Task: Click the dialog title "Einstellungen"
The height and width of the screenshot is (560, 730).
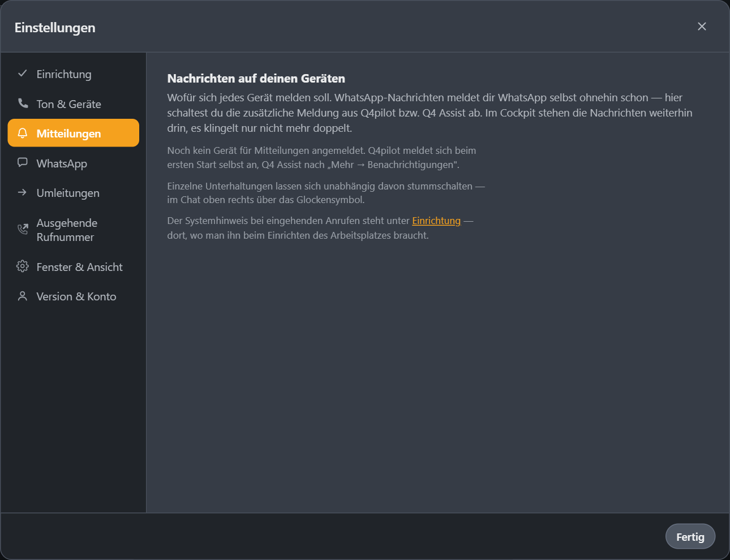Action: pyautogui.click(x=55, y=28)
